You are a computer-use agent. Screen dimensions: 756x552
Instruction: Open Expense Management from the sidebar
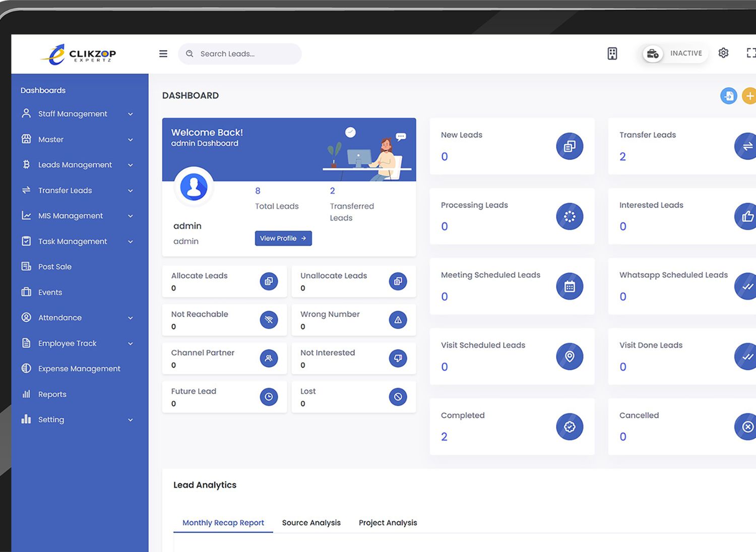click(79, 369)
